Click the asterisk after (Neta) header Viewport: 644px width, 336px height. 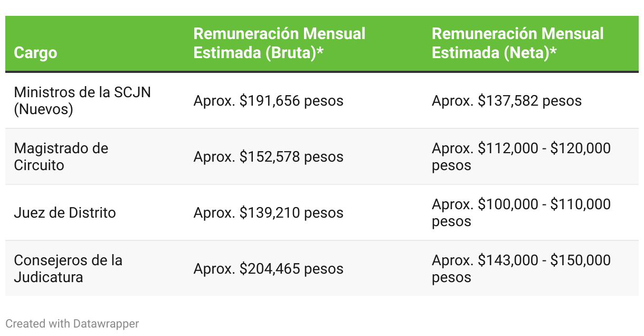(x=554, y=52)
